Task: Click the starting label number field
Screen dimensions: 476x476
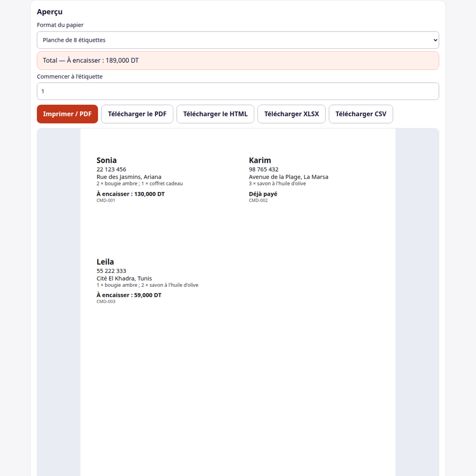Action: pyautogui.click(x=238, y=91)
